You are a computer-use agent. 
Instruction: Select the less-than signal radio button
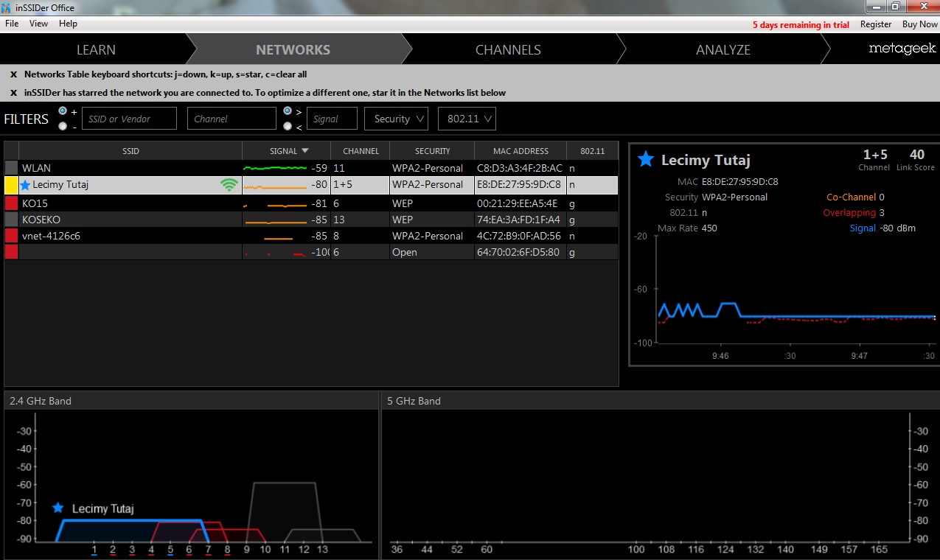(288, 126)
